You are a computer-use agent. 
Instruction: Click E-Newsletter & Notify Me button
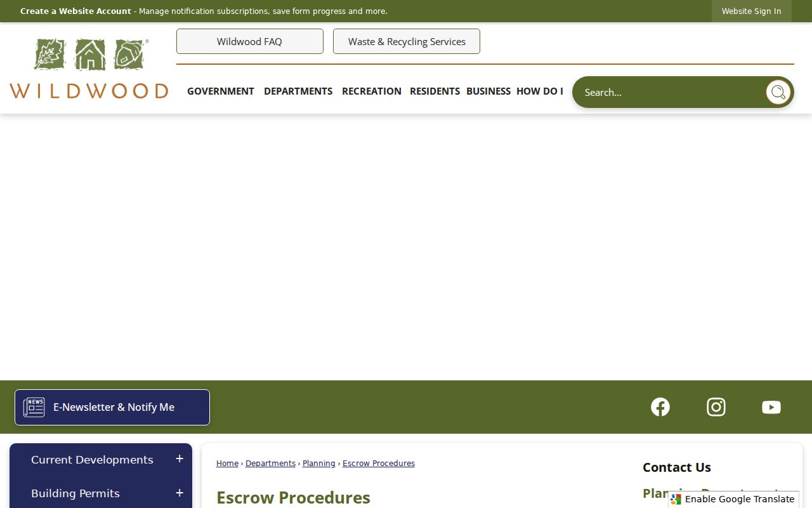(x=112, y=407)
